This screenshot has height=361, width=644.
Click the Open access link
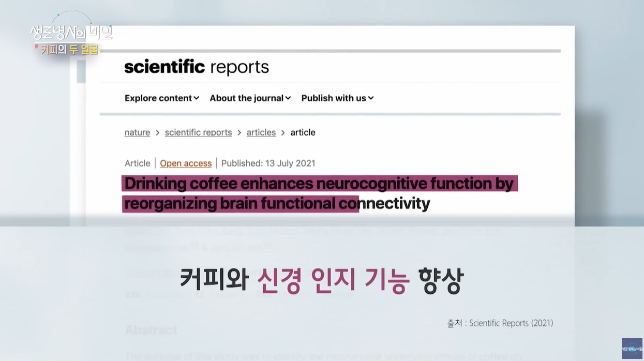pos(186,163)
